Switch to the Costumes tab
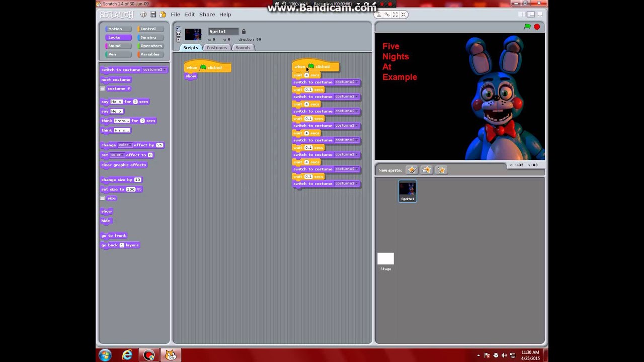The width and height of the screenshot is (644, 362). [x=217, y=47]
